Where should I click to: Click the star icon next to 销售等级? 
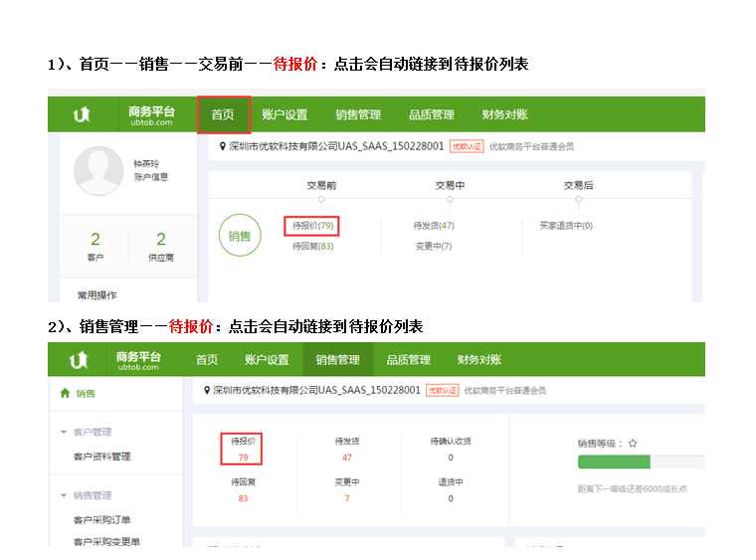click(632, 443)
